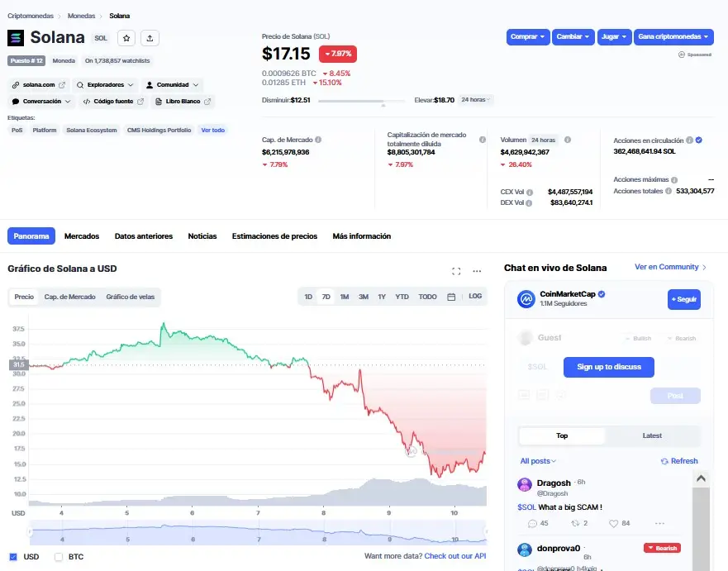
Task: Click info icon by Acciones en circulación
Action: click(689, 140)
